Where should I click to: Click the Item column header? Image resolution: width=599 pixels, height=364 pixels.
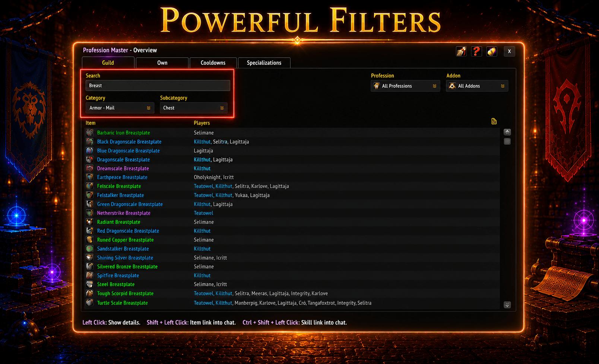91,123
